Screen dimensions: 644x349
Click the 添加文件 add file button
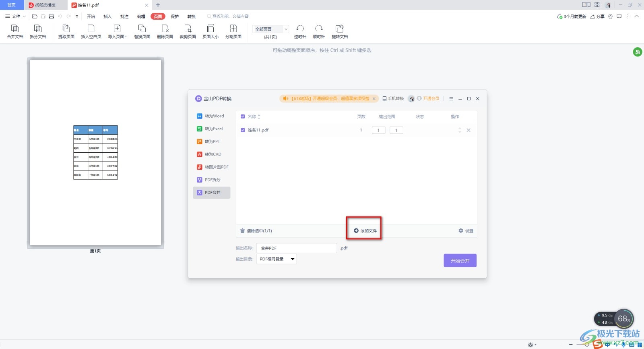365,231
